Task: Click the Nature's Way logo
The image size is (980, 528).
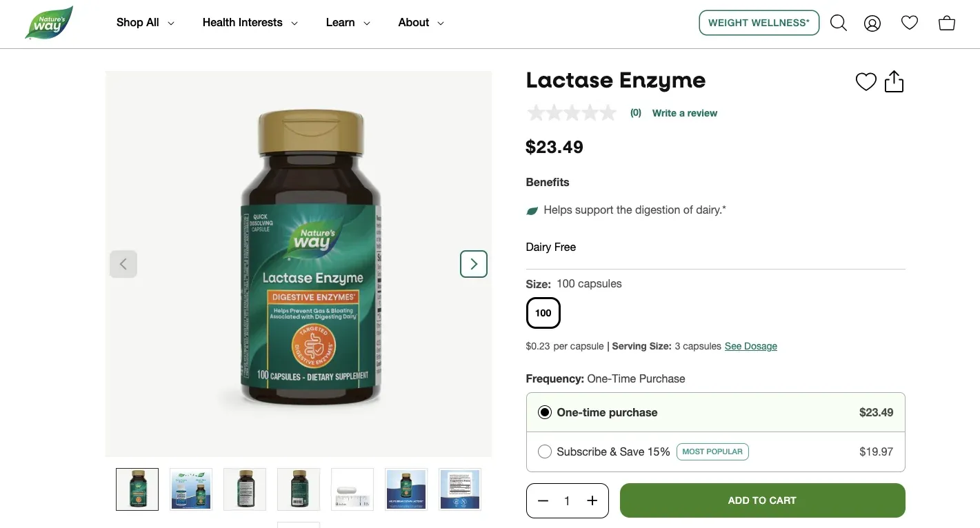Action: [49, 23]
